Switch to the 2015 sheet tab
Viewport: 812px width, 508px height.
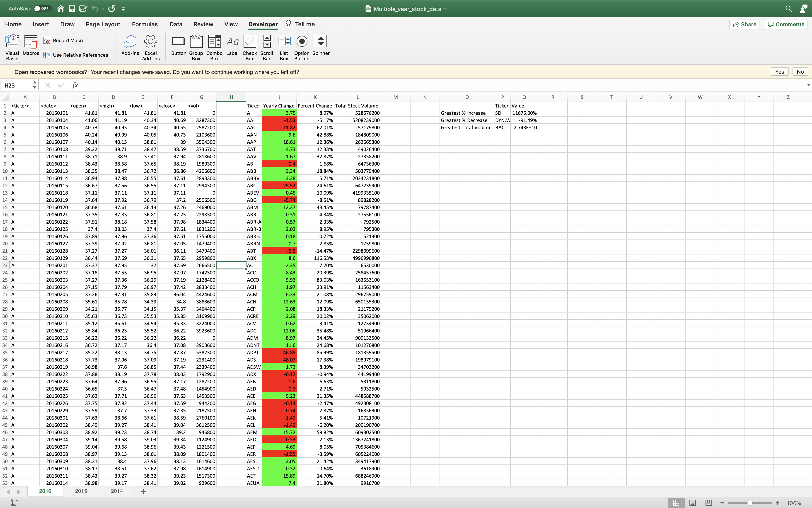81,491
